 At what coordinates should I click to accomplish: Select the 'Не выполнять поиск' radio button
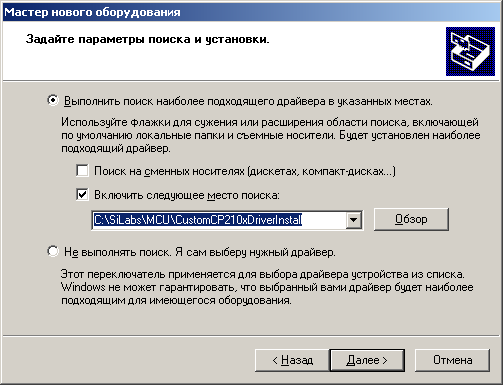click(53, 251)
